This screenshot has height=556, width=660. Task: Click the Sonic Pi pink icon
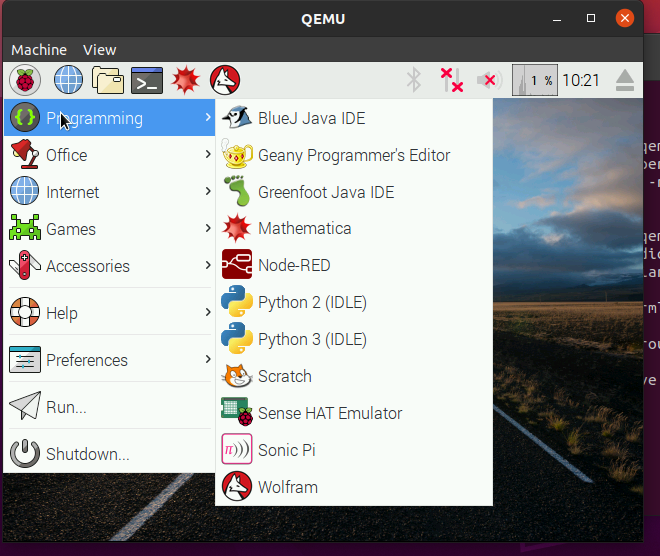pos(237,449)
